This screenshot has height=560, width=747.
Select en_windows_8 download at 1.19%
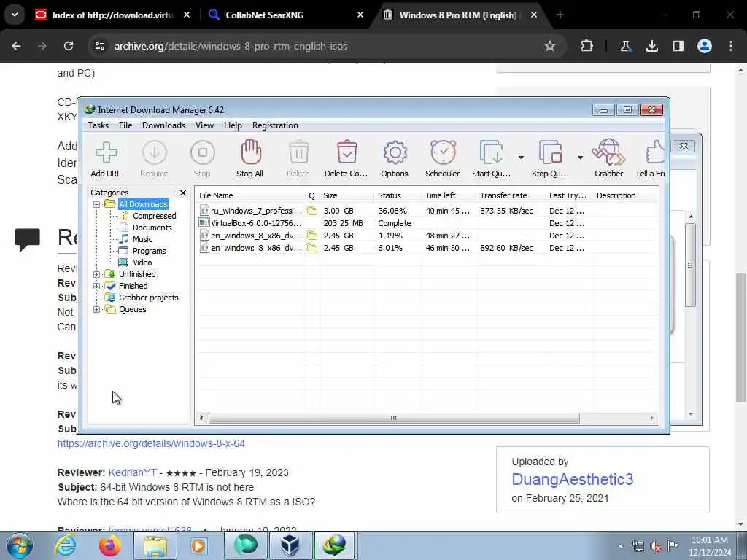pos(426,236)
